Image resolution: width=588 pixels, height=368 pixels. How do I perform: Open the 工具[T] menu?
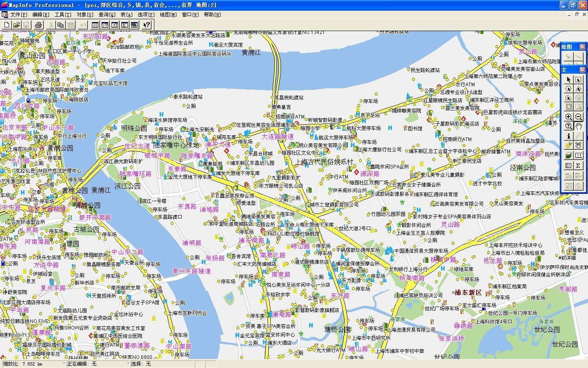coord(63,15)
